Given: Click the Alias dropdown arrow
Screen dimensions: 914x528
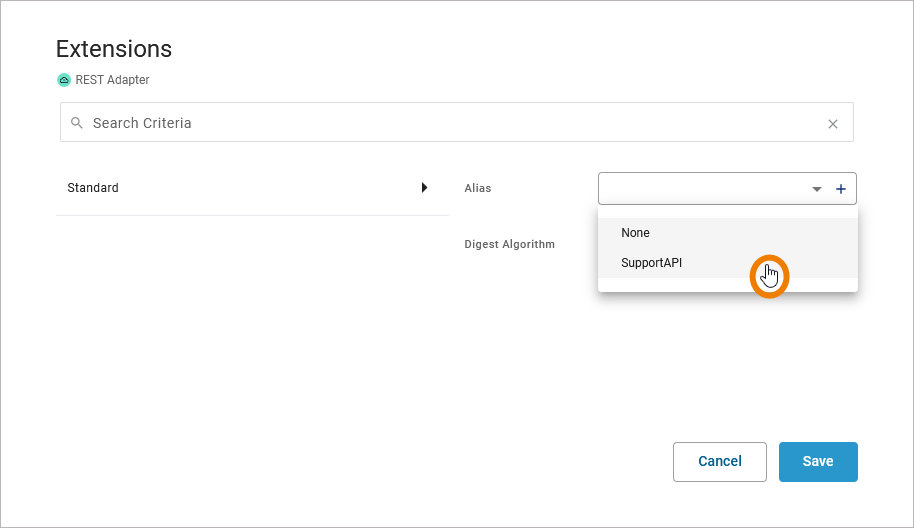Looking at the screenshot, I should click(817, 189).
